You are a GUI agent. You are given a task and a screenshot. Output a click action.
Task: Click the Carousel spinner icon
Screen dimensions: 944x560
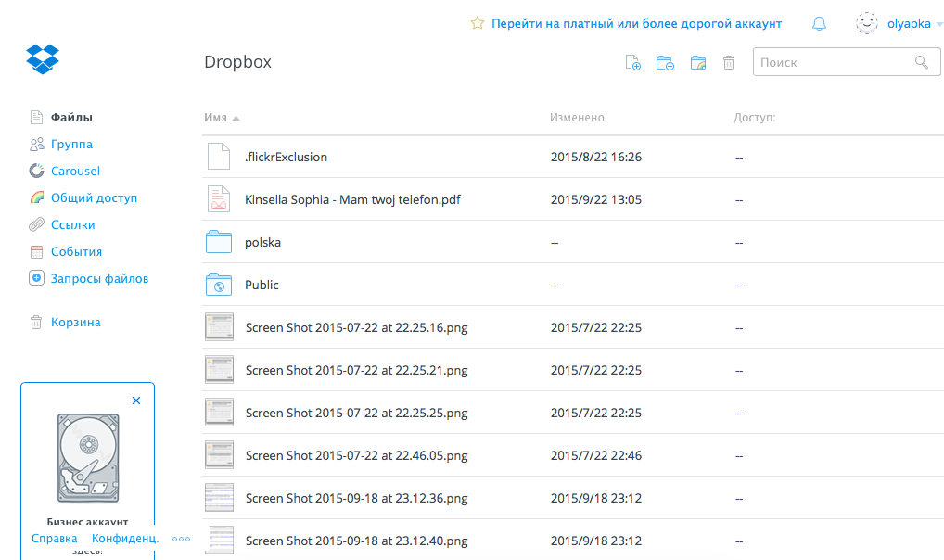coord(37,171)
